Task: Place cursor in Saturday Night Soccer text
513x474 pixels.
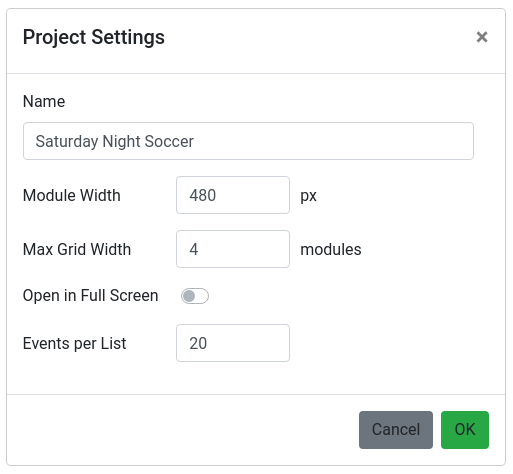Action: pos(115,141)
